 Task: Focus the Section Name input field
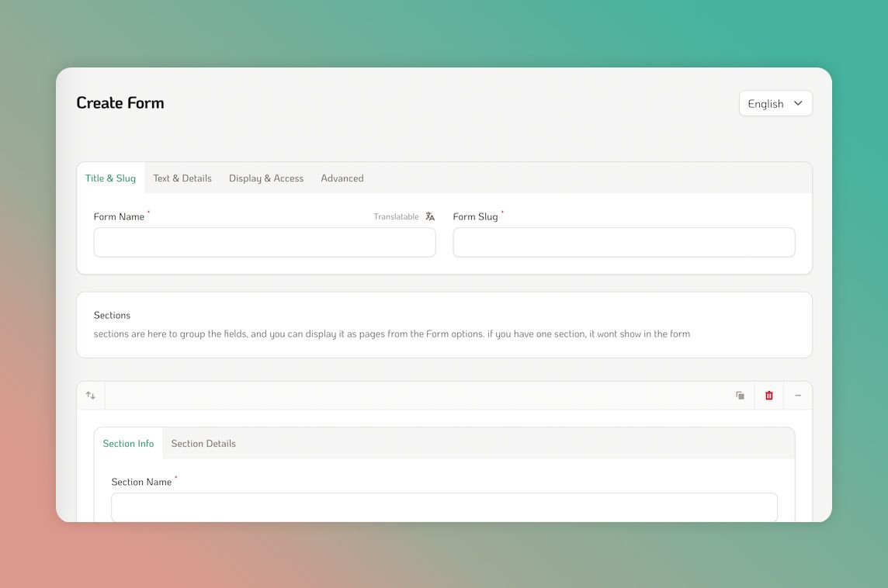[444, 507]
